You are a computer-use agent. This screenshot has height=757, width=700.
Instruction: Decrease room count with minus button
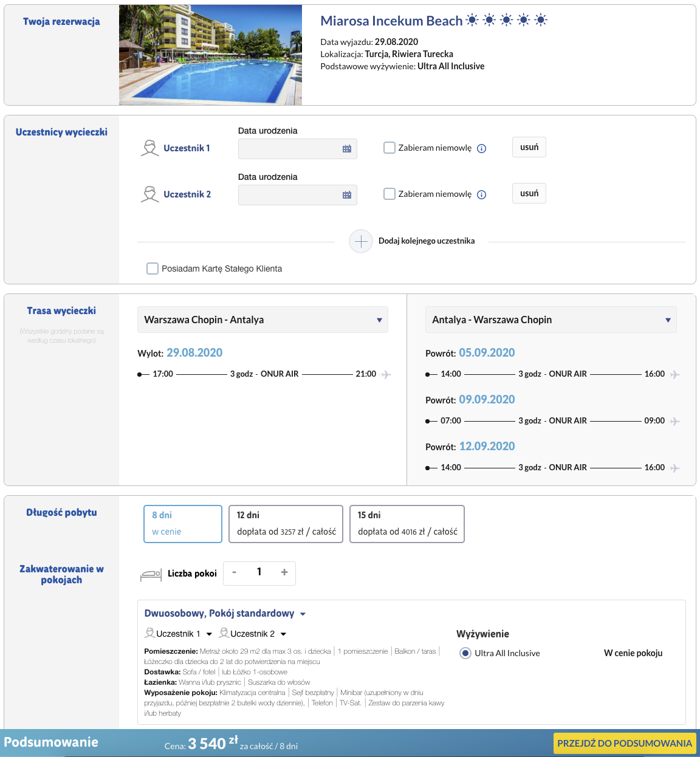click(234, 572)
